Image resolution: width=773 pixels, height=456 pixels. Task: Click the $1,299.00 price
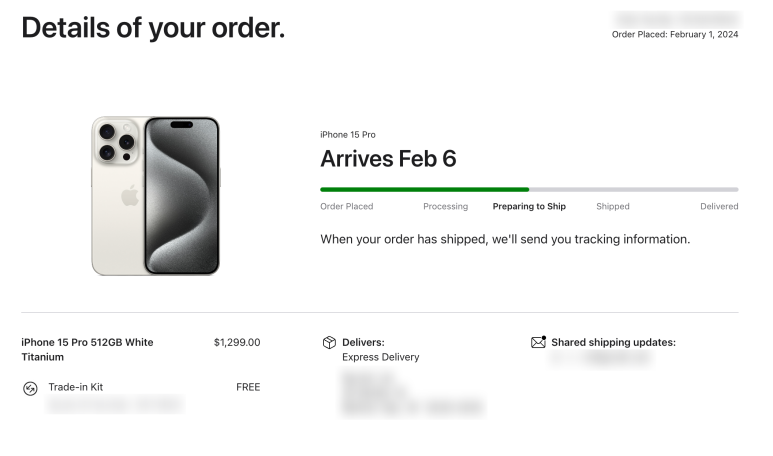tap(237, 342)
